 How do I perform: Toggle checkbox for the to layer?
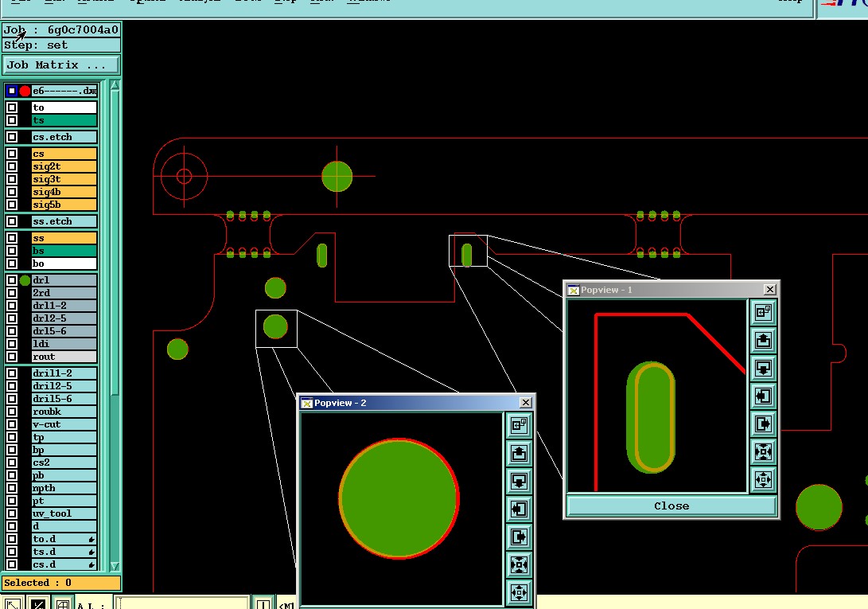[x=12, y=107]
